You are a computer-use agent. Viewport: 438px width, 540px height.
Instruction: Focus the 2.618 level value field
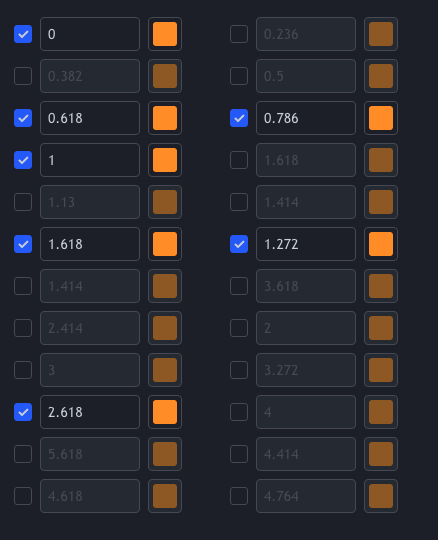point(90,412)
